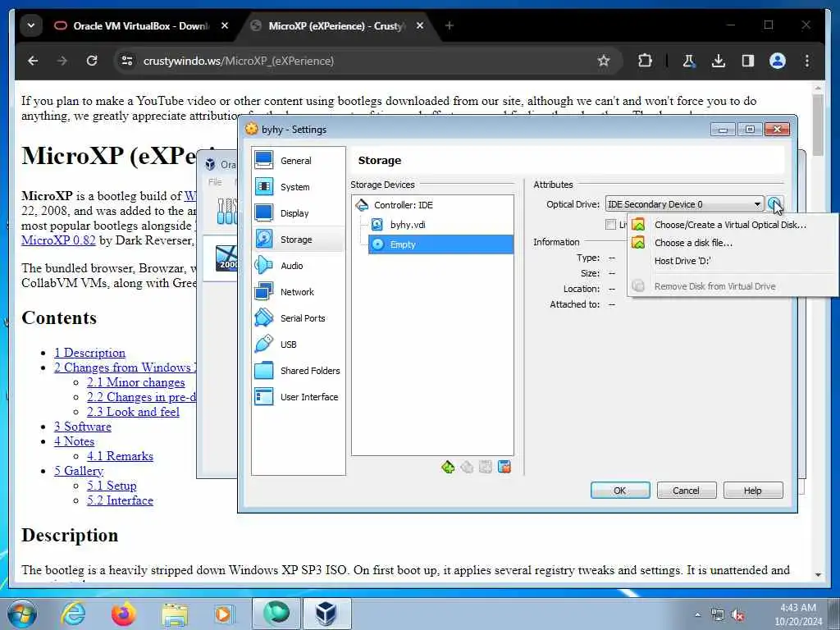
Task: Toggle the Live CD/DVD checkbox
Action: [610, 225]
